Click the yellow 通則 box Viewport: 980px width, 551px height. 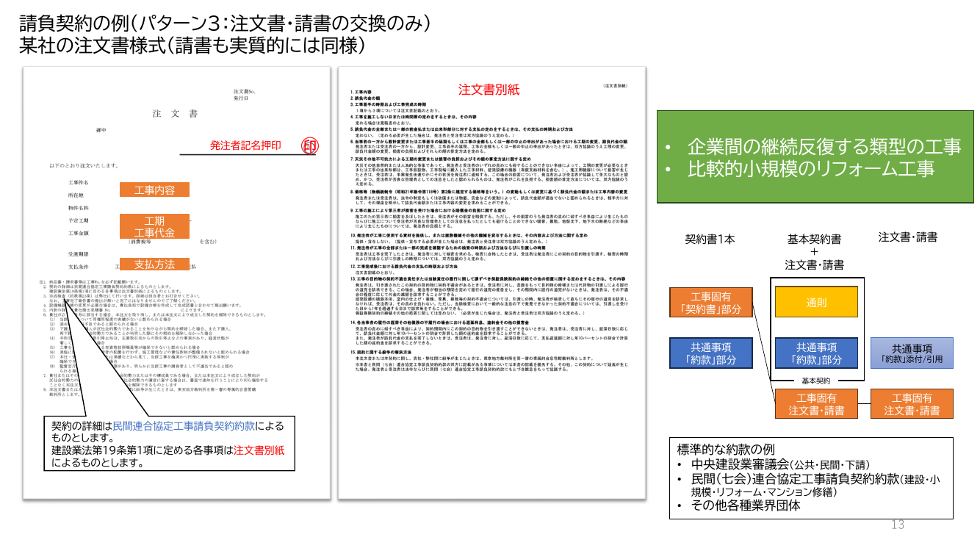pos(816,302)
